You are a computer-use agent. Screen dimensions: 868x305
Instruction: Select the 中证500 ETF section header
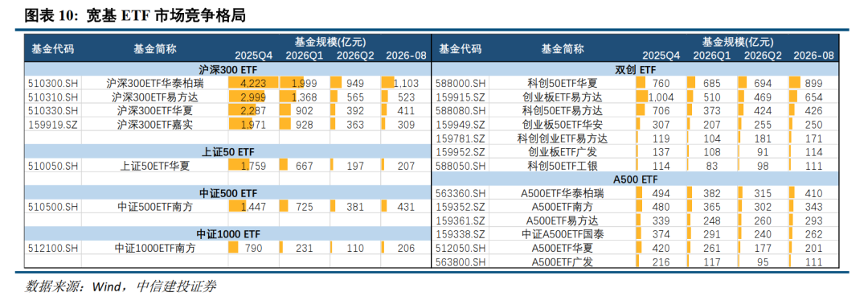pos(228,192)
